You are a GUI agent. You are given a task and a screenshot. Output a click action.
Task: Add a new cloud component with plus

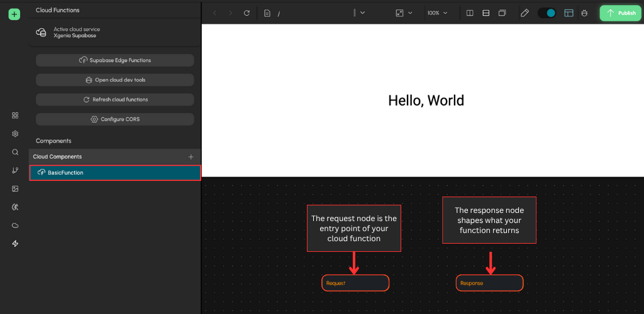pos(191,156)
